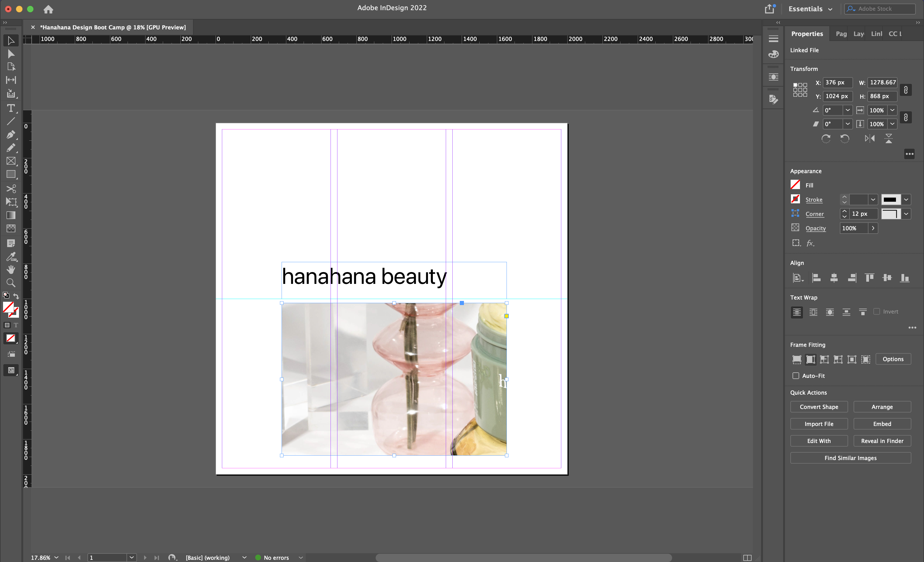Switch to the Pages panel tab
The image size is (924, 562).
pyautogui.click(x=841, y=34)
